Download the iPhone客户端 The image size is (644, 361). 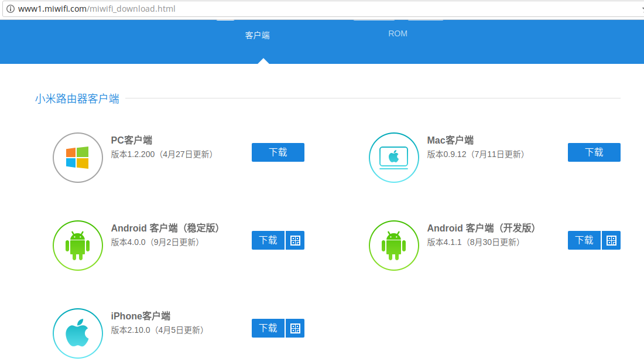(268, 329)
